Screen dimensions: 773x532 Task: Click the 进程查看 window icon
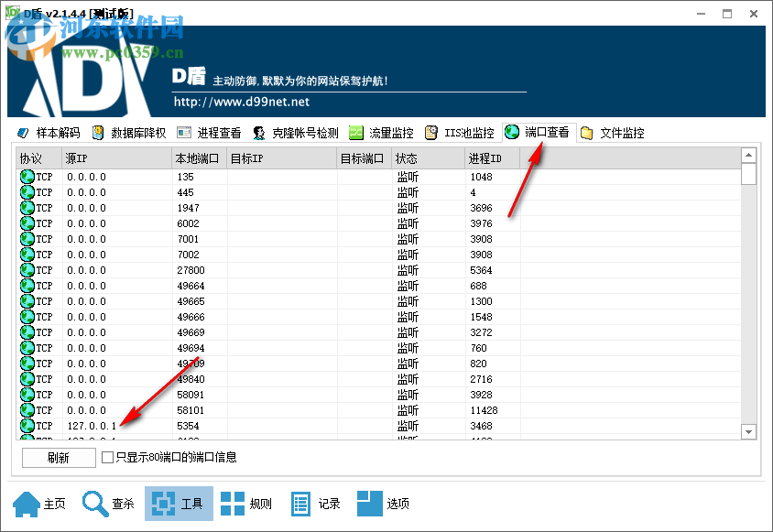[184, 133]
